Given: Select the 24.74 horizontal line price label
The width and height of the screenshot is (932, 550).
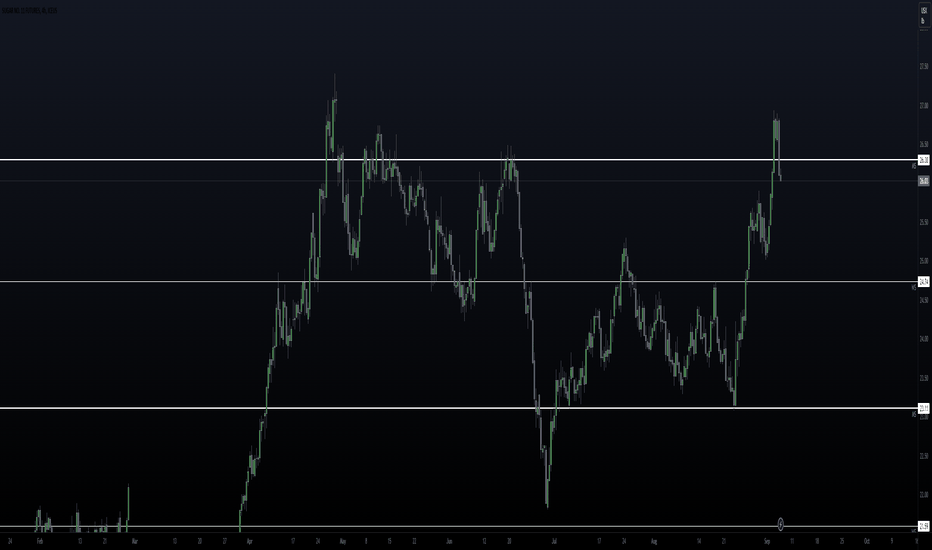Looking at the screenshot, I should pyautogui.click(x=924, y=282).
